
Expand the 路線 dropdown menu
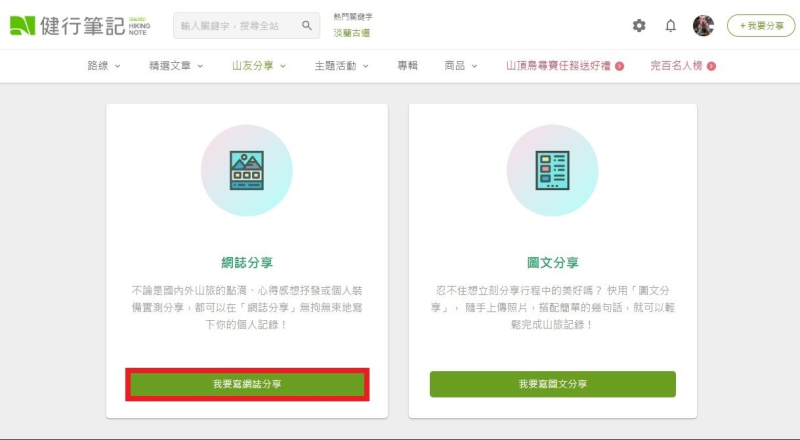click(104, 66)
